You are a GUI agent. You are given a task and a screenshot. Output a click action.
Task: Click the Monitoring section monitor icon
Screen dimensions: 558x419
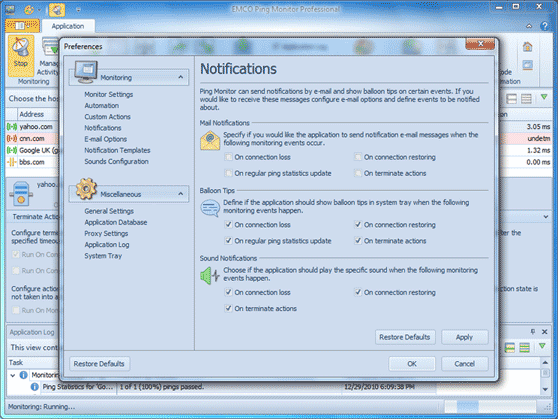point(86,72)
